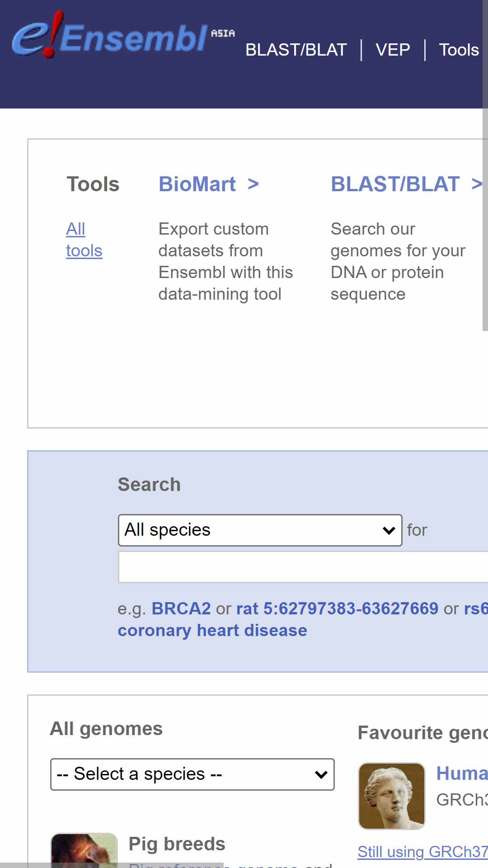The image size is (488, 868).
Task: Follow the Still using GRCh37 link
Action: (x=422, y=852)
